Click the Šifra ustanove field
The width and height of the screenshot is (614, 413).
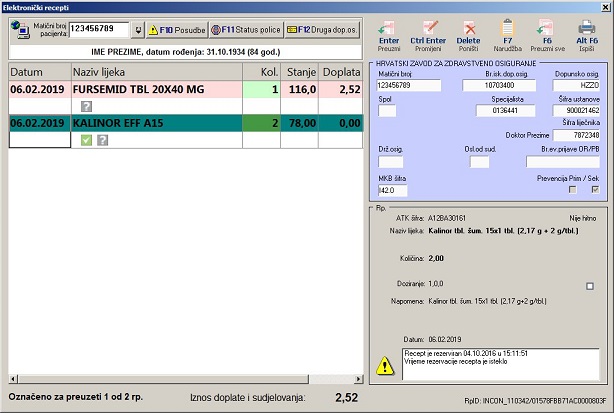[576, 110]
